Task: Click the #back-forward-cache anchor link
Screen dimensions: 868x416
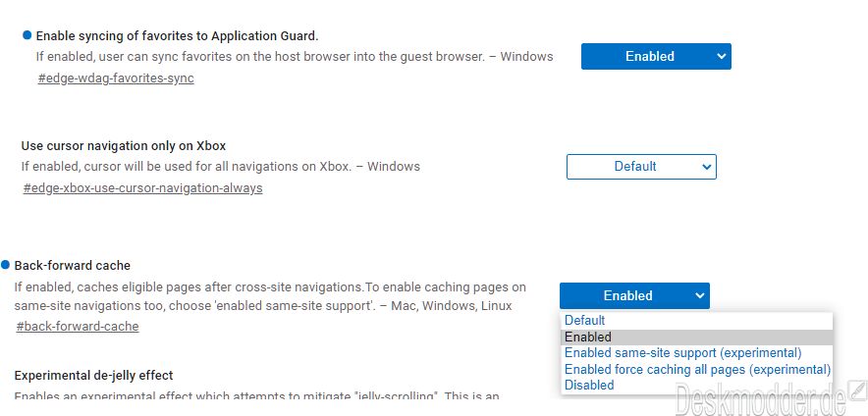Action: 78,326
